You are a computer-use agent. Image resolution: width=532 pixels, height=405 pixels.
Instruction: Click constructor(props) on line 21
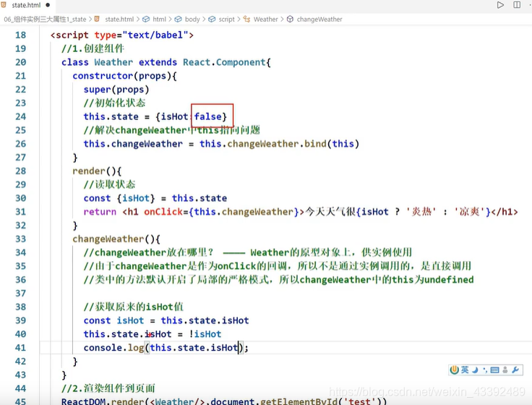click(x=122, y=76)
